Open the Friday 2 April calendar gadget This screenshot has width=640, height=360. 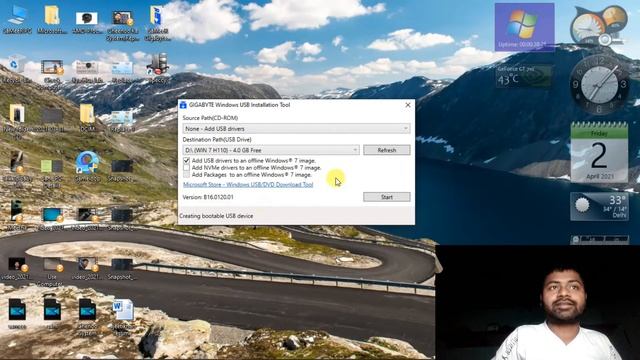599,152
